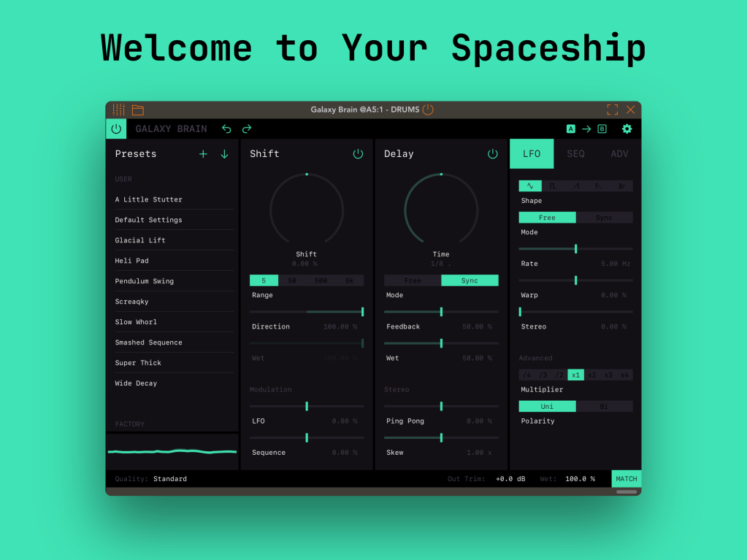Switch to the B state slot
Viewport: 747px width, 560px height.
[602, 129]
